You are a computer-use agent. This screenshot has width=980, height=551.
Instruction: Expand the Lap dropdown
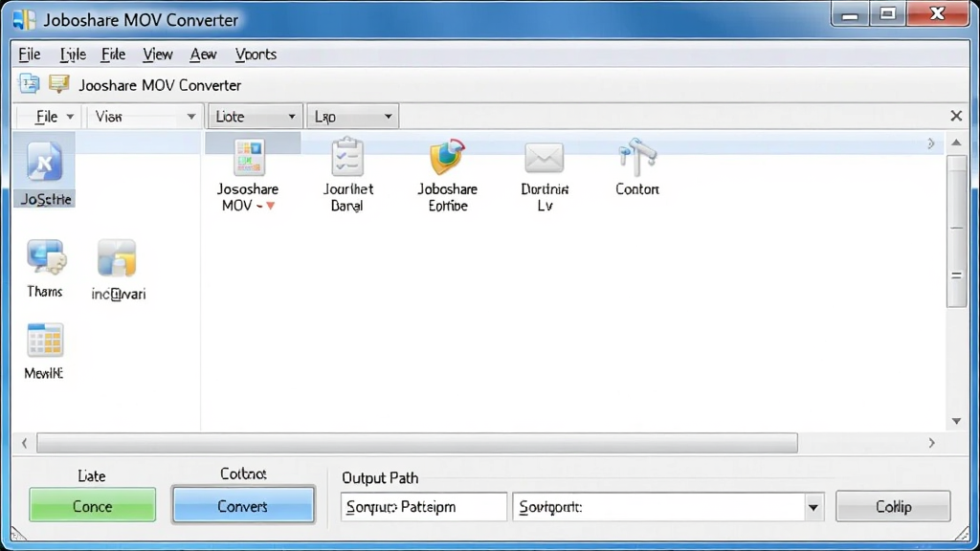pyautogui.click(x=352, y=117)
